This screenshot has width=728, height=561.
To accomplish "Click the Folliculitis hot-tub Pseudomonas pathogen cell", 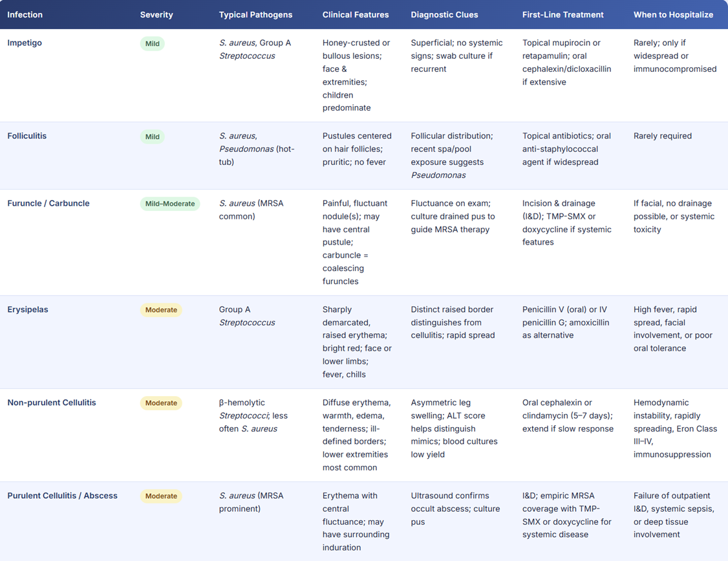I will (x=256, y=149).
